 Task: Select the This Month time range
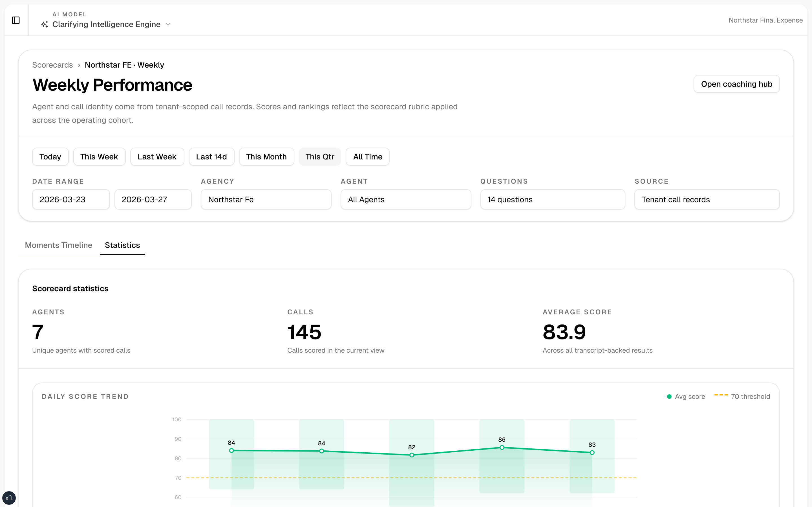(x=266, y=156)
